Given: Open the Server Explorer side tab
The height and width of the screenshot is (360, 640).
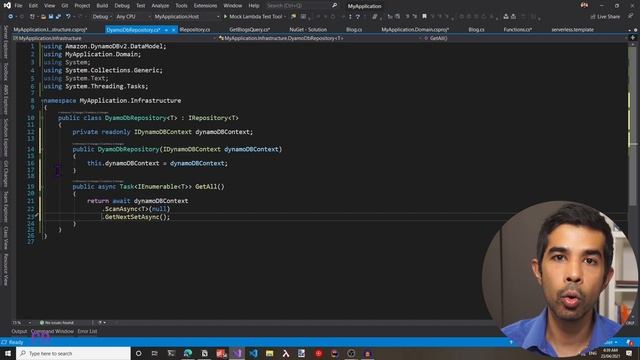Looking at the screenshot, I should [5, 41].
